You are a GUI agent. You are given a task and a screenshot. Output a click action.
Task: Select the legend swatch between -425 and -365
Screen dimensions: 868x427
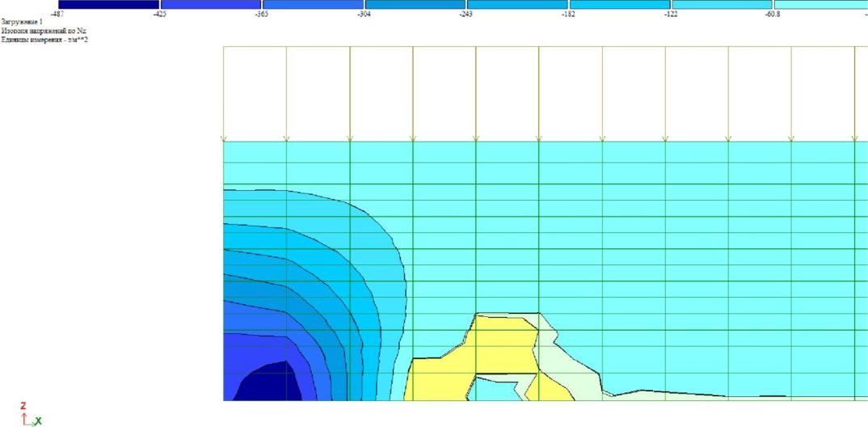click(x=211, y=4)
